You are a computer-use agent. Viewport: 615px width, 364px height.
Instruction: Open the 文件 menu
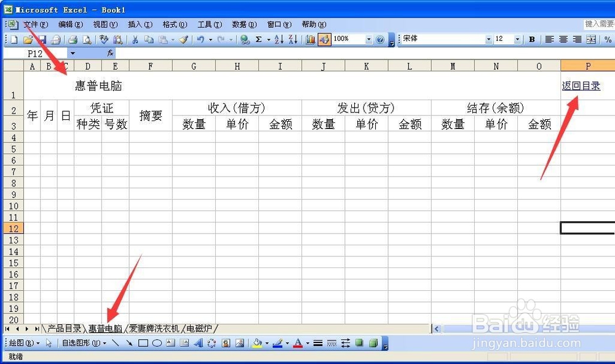tap(36, 25)
